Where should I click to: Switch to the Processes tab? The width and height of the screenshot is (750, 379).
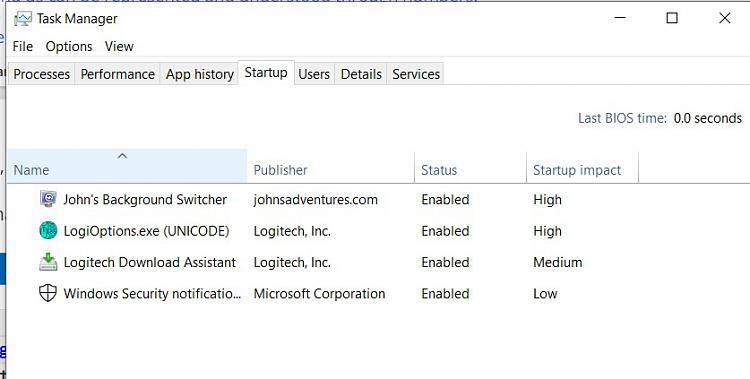(x=42, y=74)
